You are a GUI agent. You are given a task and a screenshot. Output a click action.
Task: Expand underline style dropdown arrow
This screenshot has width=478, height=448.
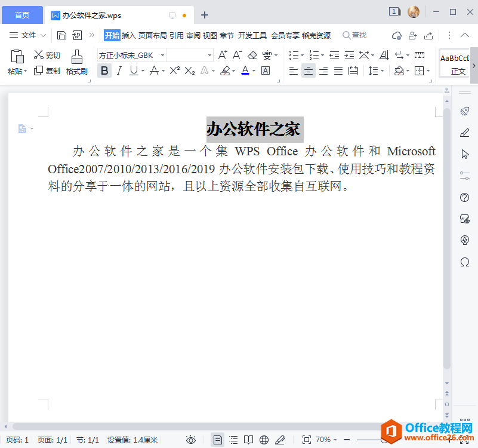click(x=143, y=71)
